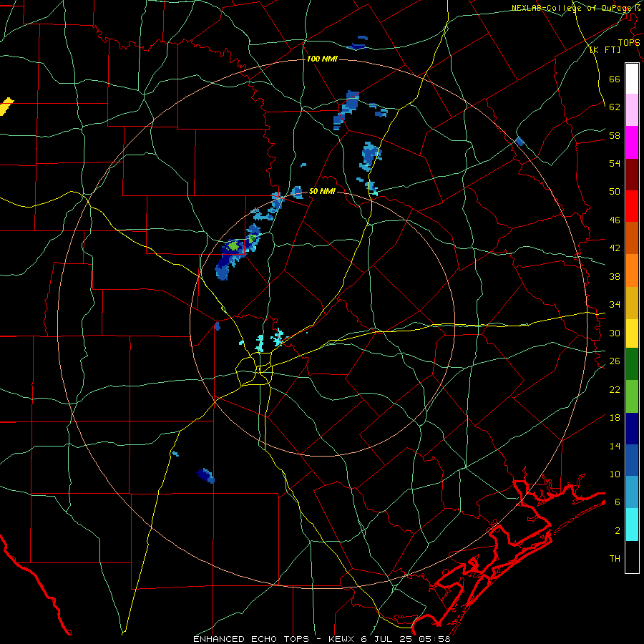The width and height of the screenshot is (644, 644).
Task: Click the yellow echo at the far left edge
Action: point(6,107)
